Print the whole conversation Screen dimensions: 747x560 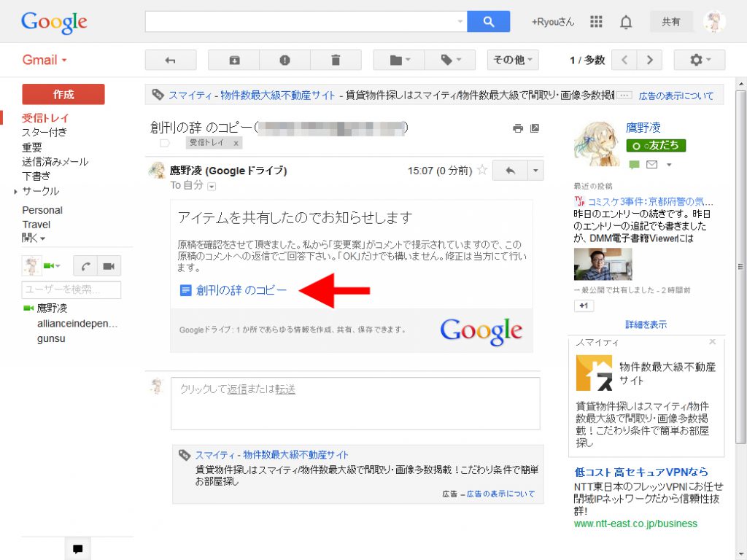[518, 128]
